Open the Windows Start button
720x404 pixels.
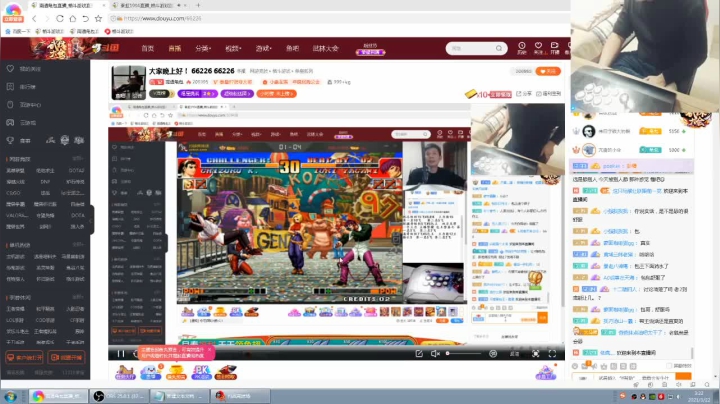click(x=10, y=396)
